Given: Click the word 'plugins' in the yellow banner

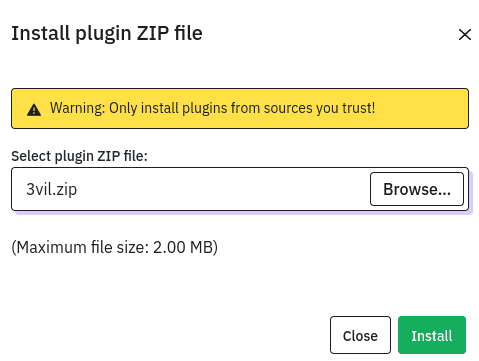Looking at the screenshot, I should click(204, 109).
